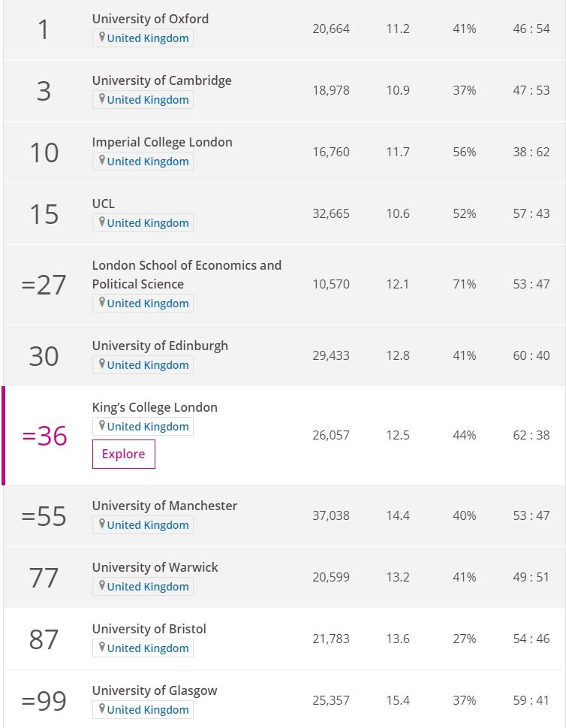Select the University of Glasgow name
This screenshot has height=728, width=566.
(155, 691)
